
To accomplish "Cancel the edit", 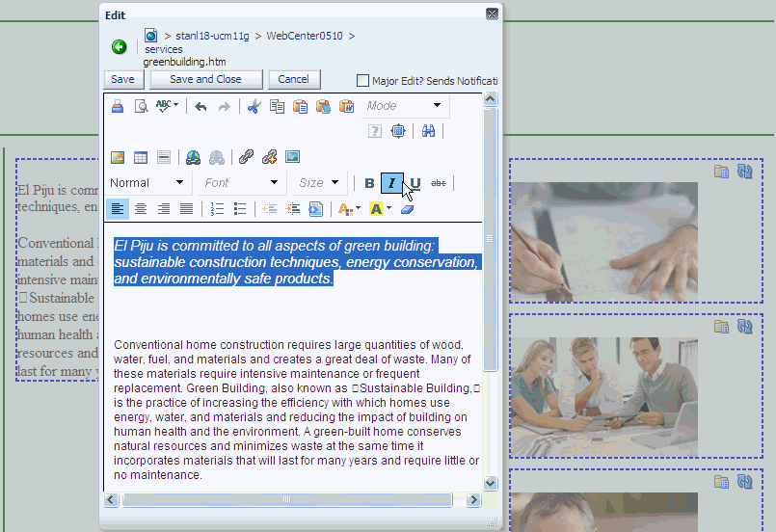I will [293, 79].
